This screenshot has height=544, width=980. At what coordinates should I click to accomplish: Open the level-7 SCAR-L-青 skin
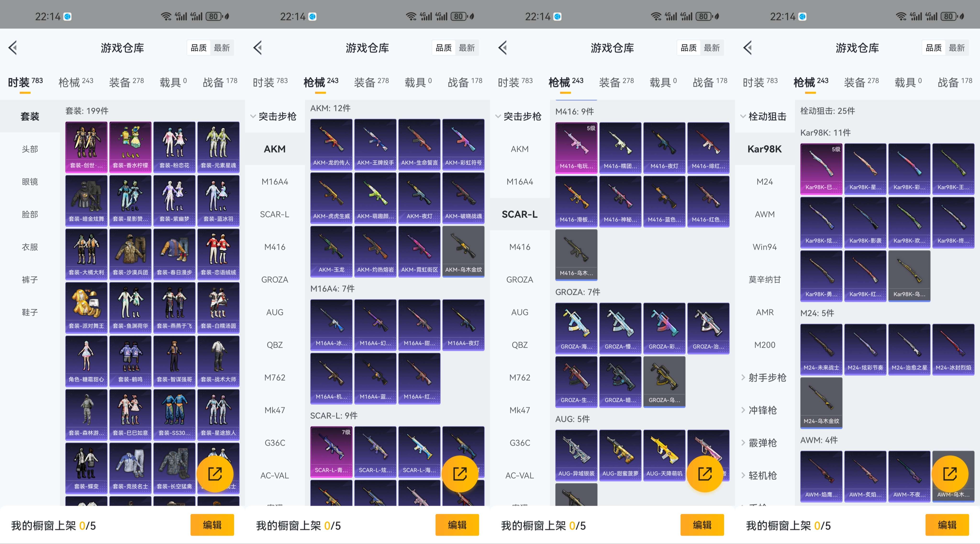point(331,452)
